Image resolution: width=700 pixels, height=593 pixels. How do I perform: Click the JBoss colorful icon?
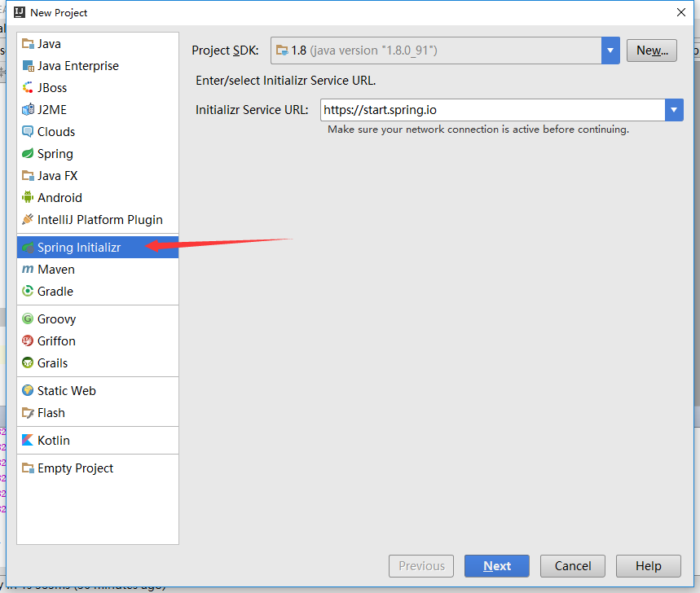(28, 87)
